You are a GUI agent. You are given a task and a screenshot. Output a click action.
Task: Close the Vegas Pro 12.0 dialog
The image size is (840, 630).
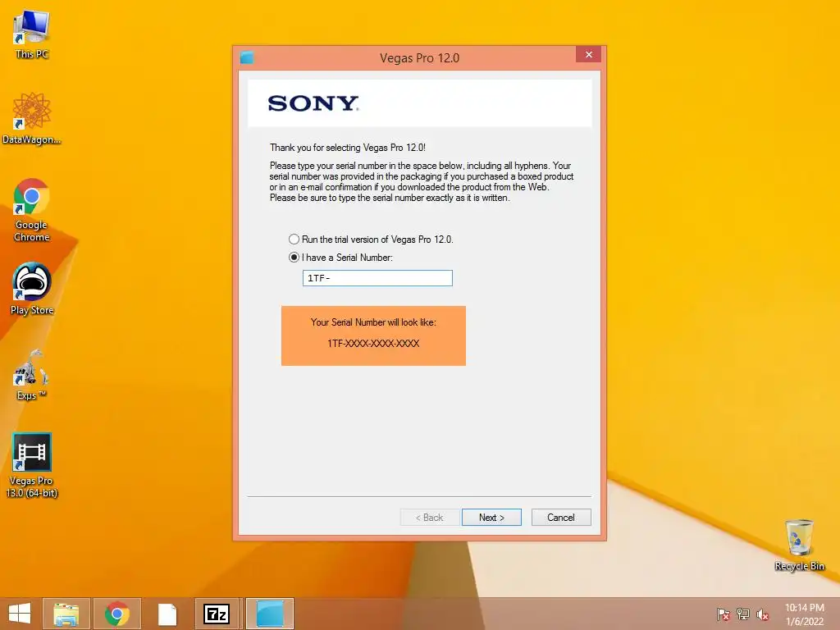[x=589, y=55]
